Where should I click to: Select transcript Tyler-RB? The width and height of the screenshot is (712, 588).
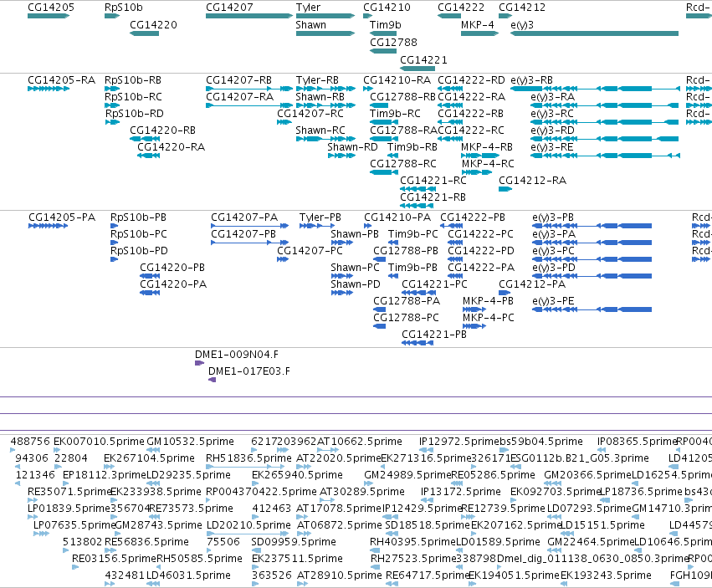pos(317,80)
